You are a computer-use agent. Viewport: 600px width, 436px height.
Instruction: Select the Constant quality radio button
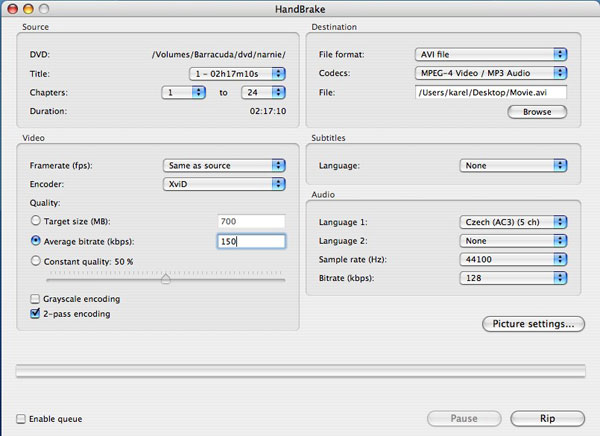pos(36,261)
